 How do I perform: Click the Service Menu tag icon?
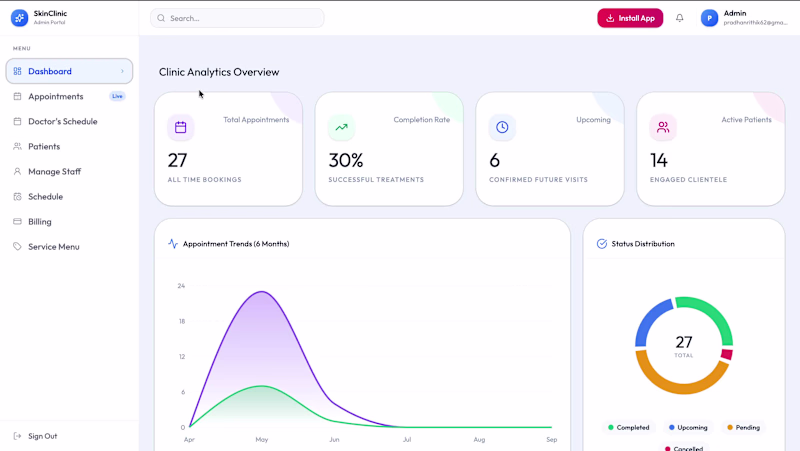pos(17,246)
